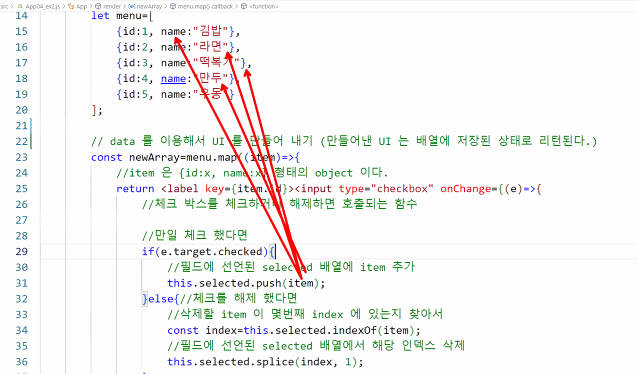Viewport: 638px width, 374px height.
Task: Open the App class breadcrumb
Action: click(81, 7)
